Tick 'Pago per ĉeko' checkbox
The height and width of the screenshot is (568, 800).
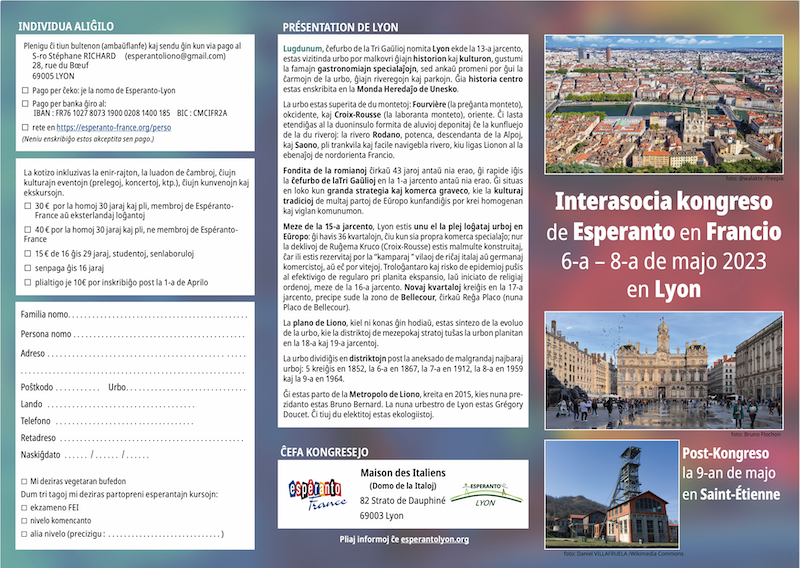pyautogui.click(x=25, y=90)
